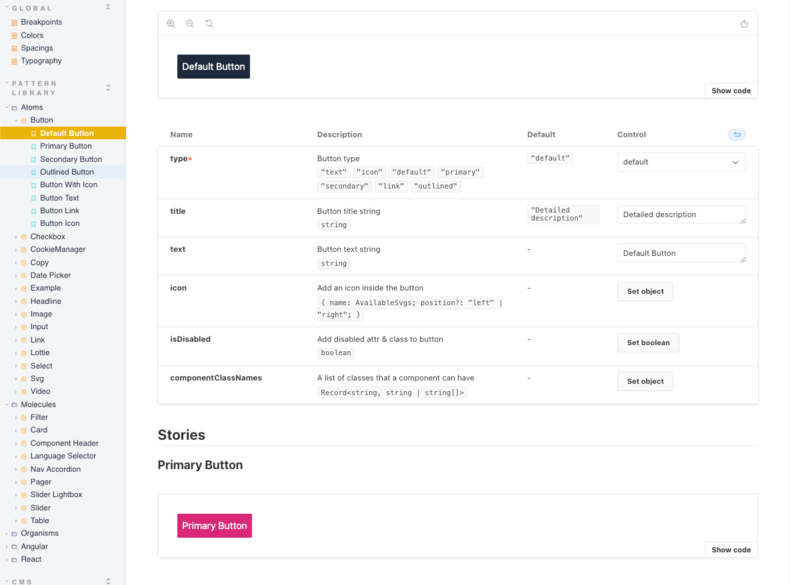Click the story bookmark icon next to Button Icon

[33, 223]
